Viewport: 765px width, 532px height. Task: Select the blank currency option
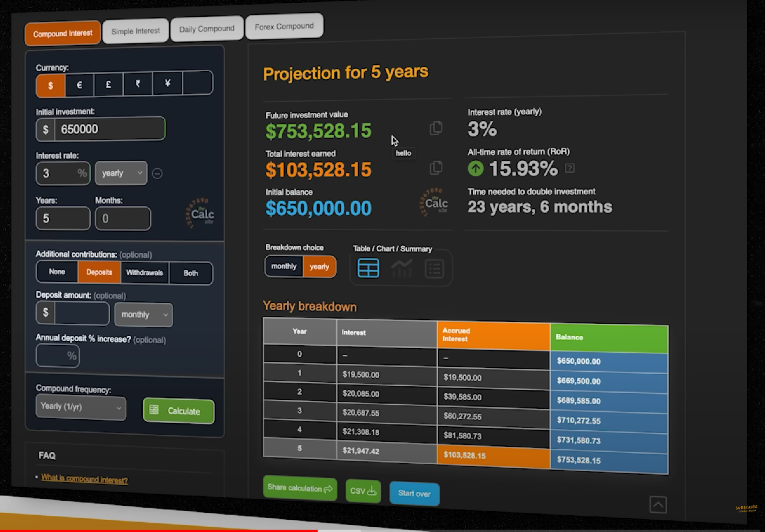[197, 83]
